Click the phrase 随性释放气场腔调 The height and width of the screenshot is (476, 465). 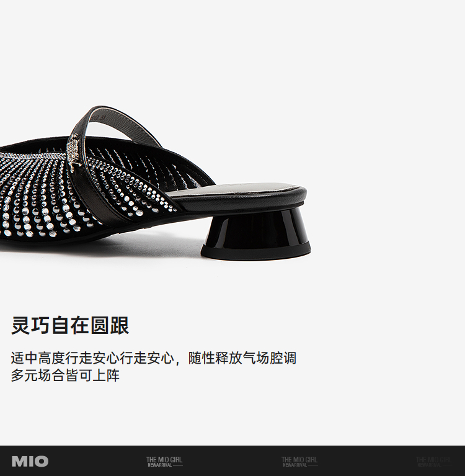point(242,358)
